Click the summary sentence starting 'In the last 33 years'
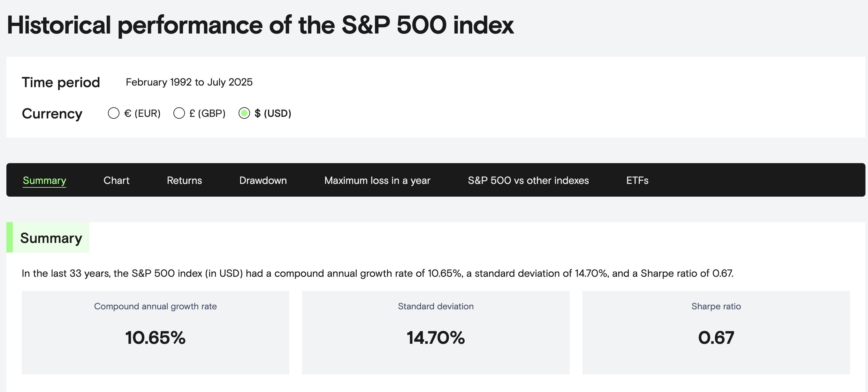Image resolution: width=868 pixels, height=392 pixels. 377,273
